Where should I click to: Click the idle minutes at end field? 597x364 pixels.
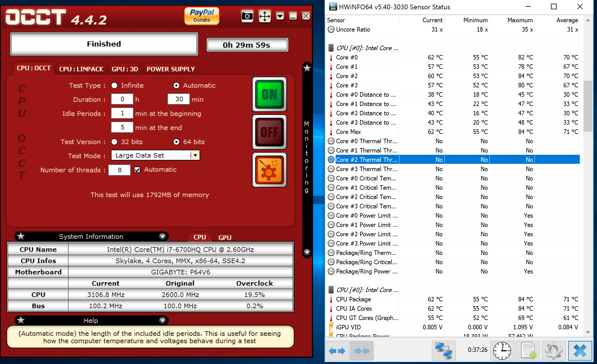point(122,127)
